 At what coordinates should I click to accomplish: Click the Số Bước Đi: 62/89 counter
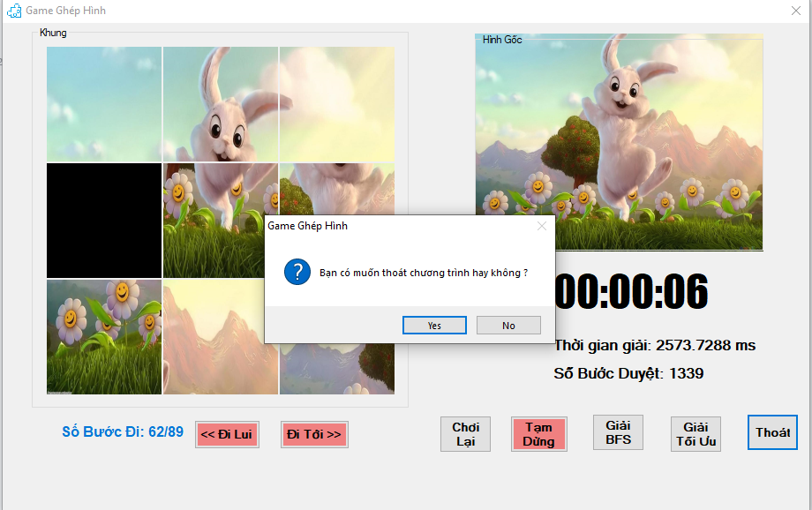123,431
